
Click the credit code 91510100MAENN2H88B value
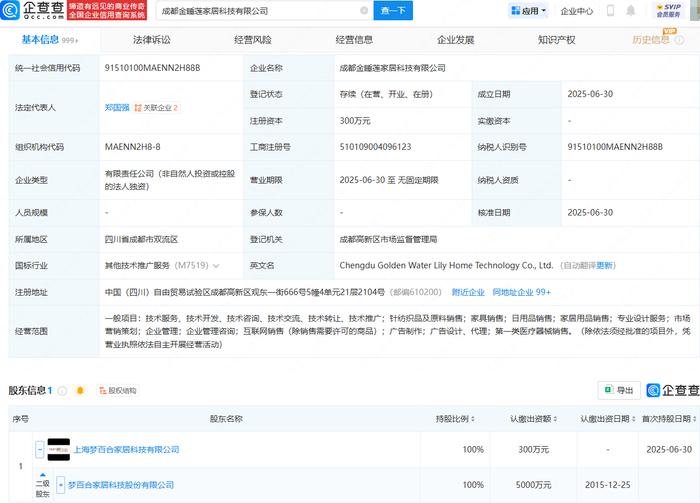pyautogui.click(x=152, y=68)
